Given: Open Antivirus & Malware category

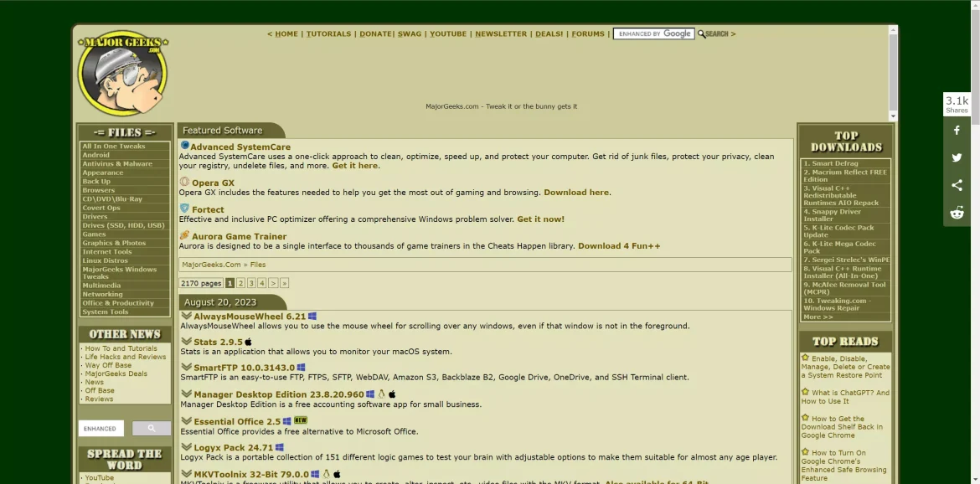Looking at the screenshot, I should click(x=117, y=163).
